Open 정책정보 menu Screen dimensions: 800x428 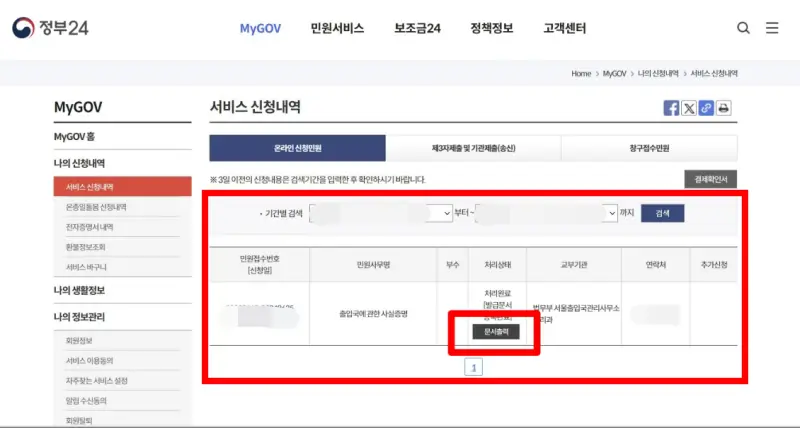click(492, 29)
